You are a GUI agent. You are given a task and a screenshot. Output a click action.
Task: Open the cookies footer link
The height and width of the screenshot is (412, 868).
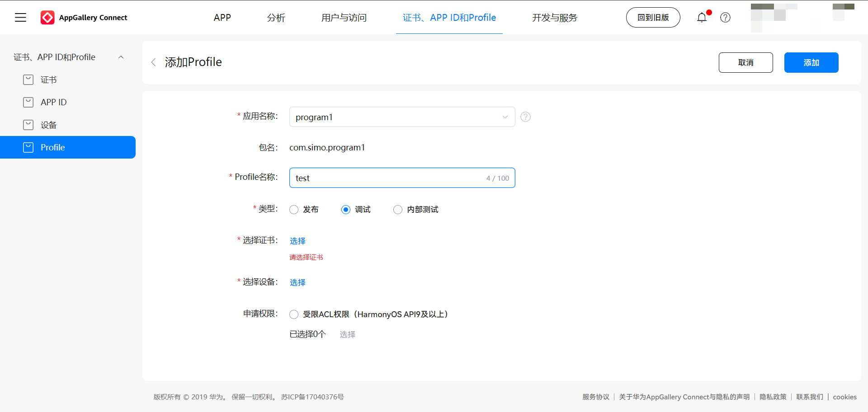(844, 397)
